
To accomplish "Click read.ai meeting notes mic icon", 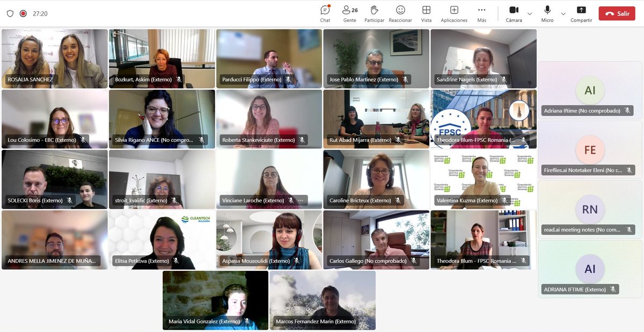I will (629, 229).
